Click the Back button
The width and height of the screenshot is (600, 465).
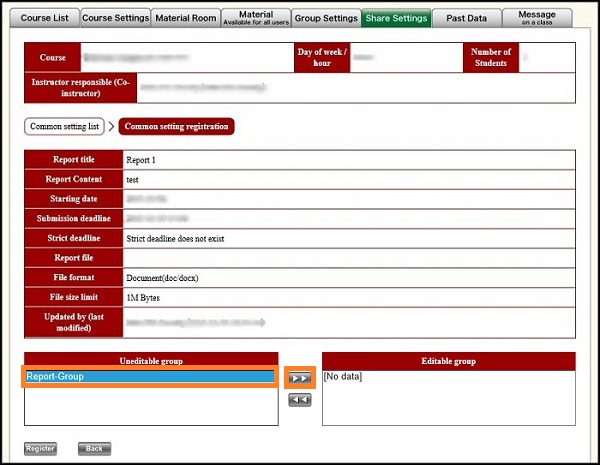pyautogui.click(x=94, y=449)
